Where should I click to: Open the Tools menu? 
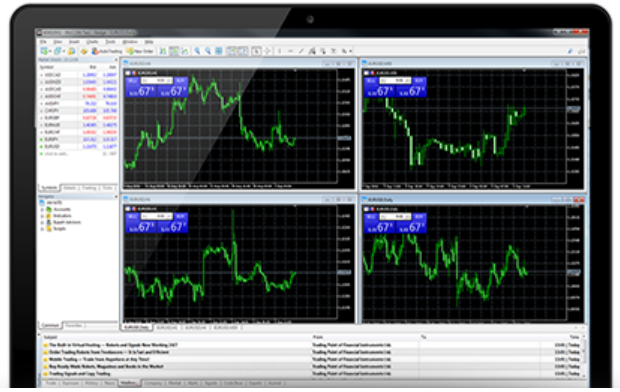coord(110,42)
